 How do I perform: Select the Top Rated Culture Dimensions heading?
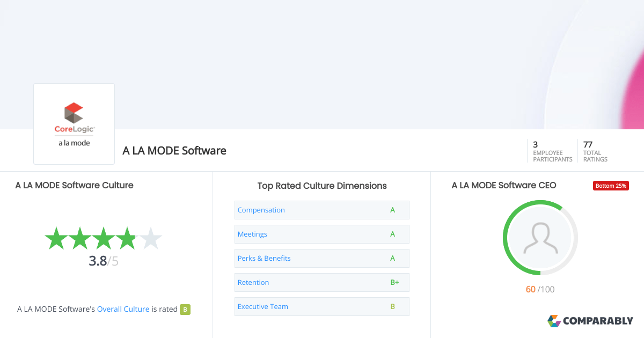click(321, 186)
